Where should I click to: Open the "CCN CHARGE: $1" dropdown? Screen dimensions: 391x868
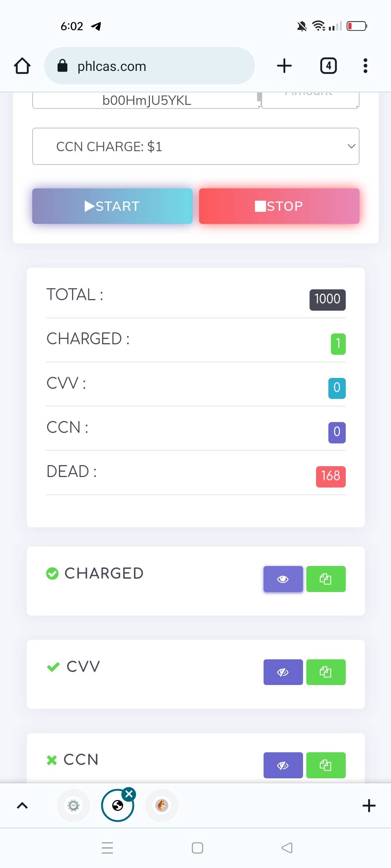point(195,146)
